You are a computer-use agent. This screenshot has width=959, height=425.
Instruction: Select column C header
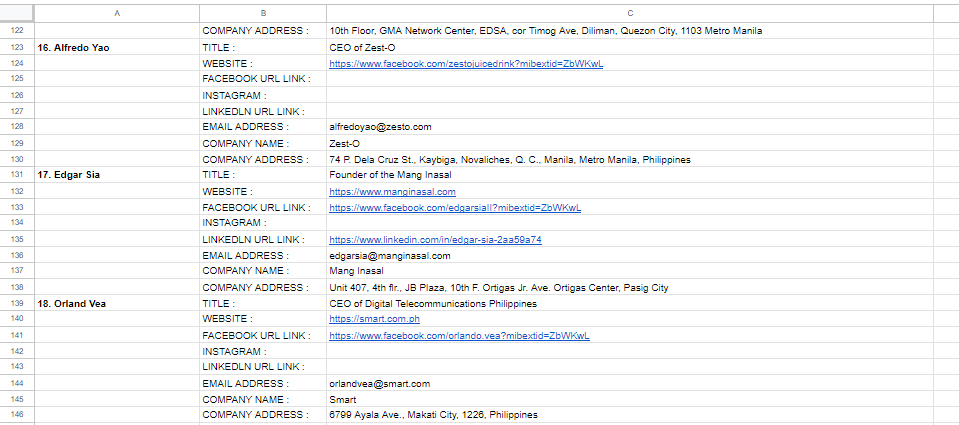point(630,13)
